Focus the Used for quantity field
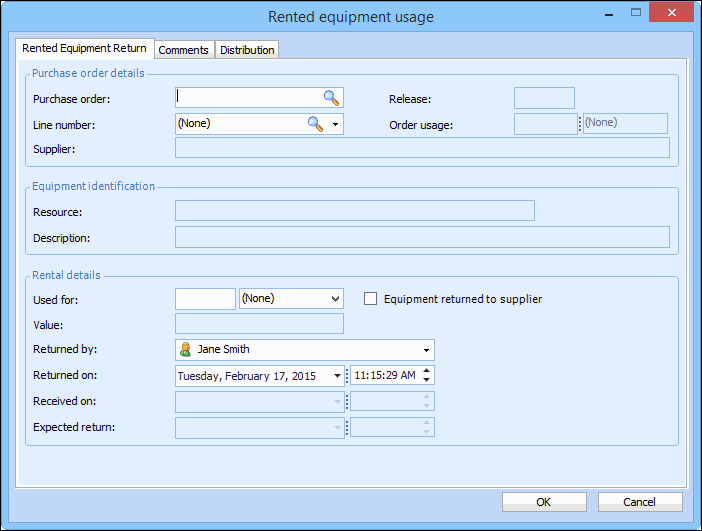The height and width of the screenshot is (531, 702). (205, 299)
